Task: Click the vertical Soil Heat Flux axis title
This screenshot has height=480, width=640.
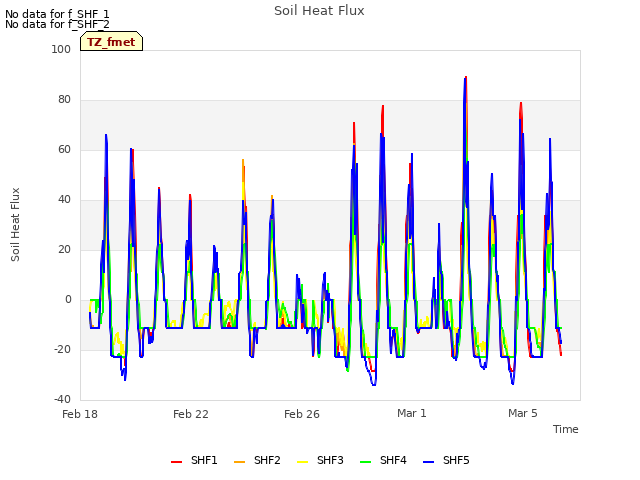Action: click(x=15, y=224)
